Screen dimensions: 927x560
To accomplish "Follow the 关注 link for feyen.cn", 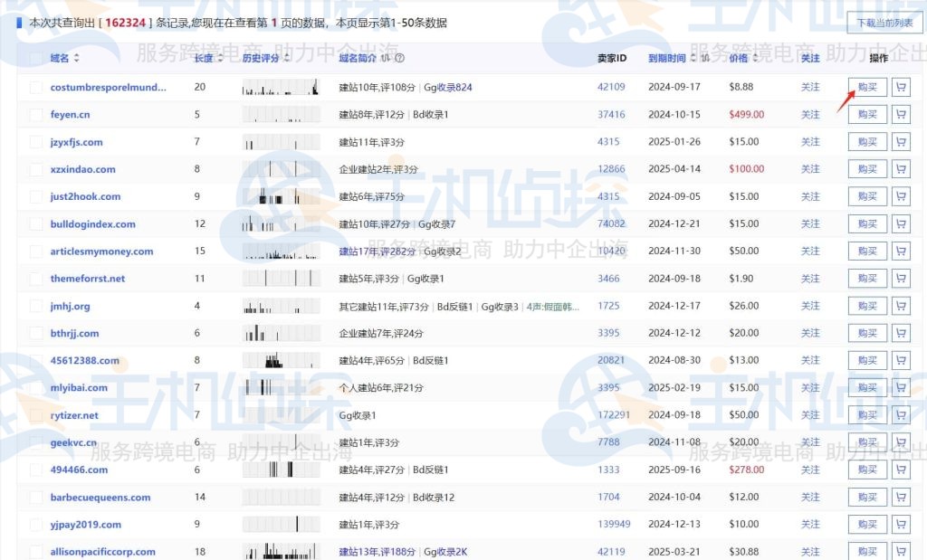I will point(810,114).
